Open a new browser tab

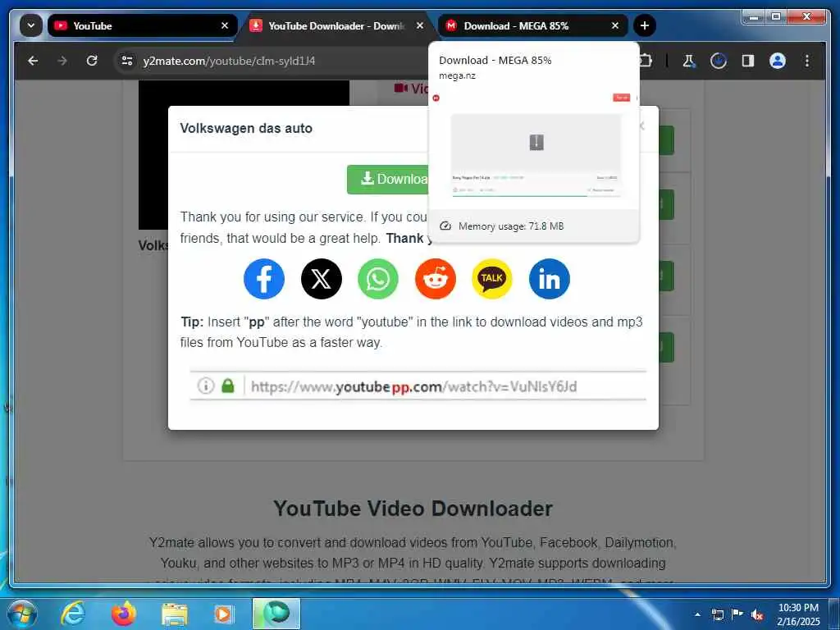click(x=645, y=25)
